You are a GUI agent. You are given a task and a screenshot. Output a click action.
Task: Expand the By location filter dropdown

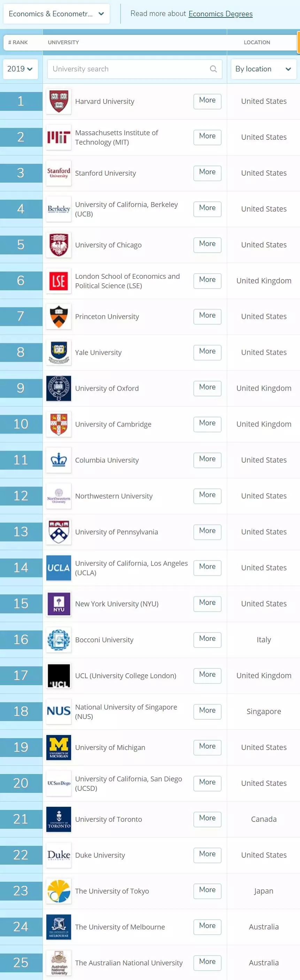[x=263, y=69]
